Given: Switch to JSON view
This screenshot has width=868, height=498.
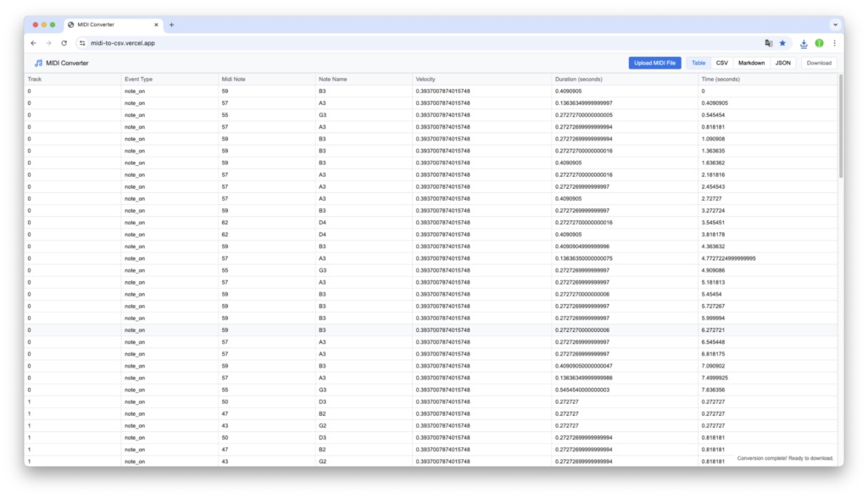Looking at the screenshot, I should pyautogui.click(x=782, y=63).
